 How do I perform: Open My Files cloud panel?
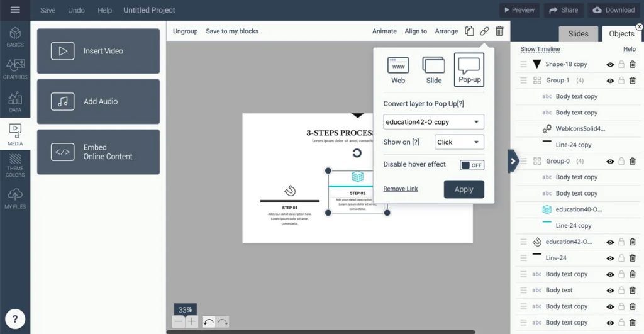pyautogui.click(x=15, y=198)
